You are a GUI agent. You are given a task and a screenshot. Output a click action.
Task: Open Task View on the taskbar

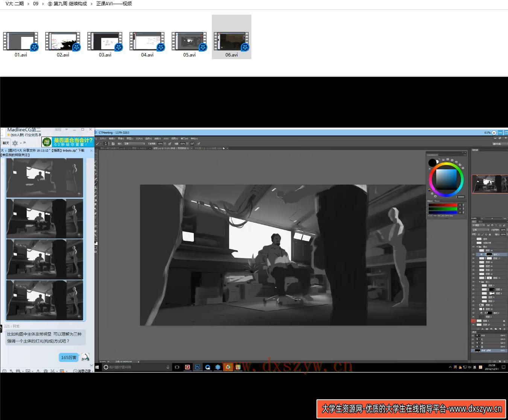coord(177,367)
